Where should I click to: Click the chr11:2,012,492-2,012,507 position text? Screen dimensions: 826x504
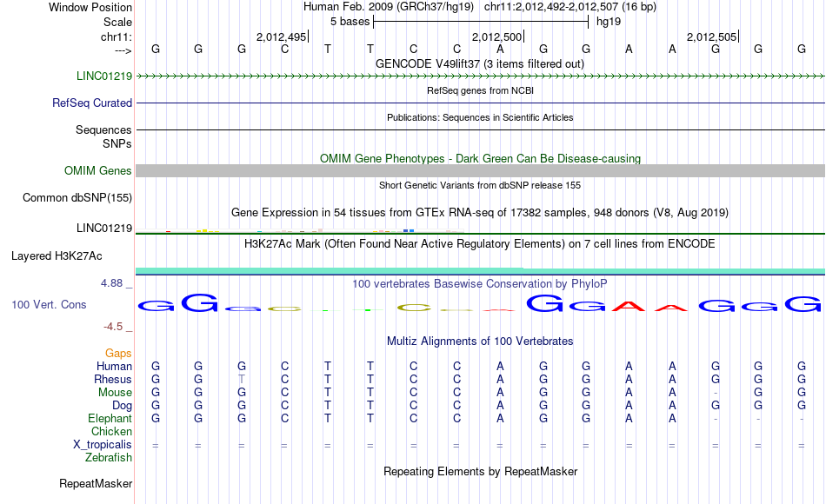[570, 7]
